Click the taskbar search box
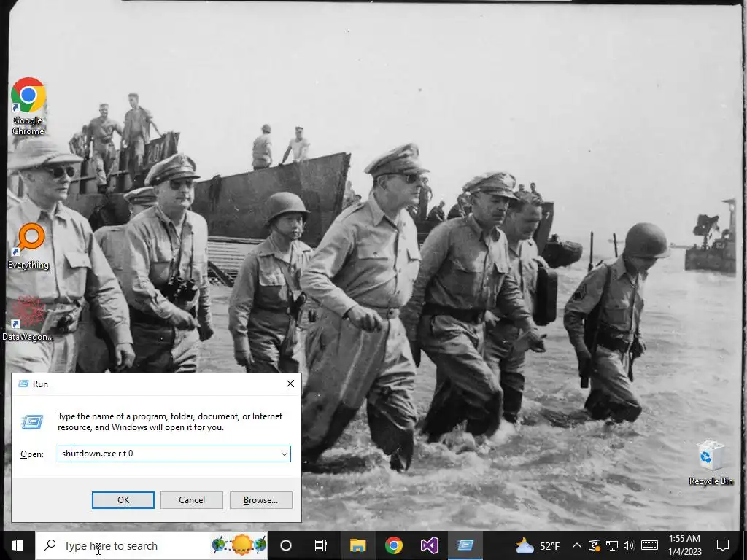This screenshot has height=560, width=747. tap(152, 545)
